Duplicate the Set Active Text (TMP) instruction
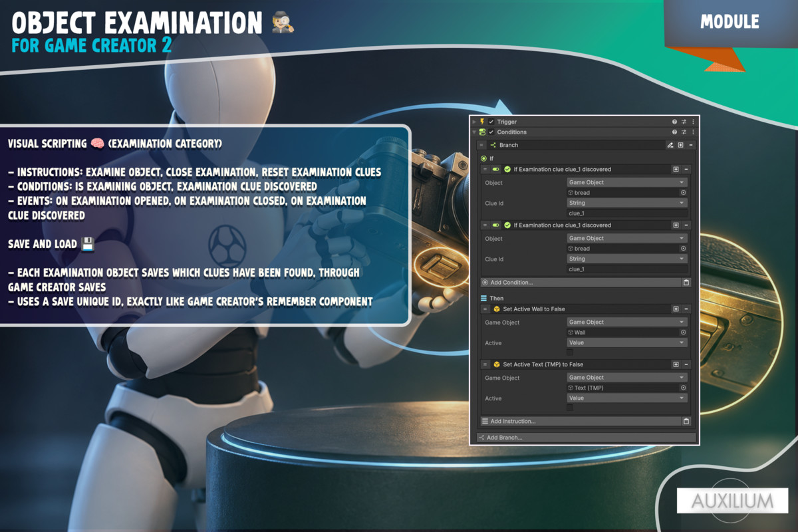The image size is (798, 532). 676,364
